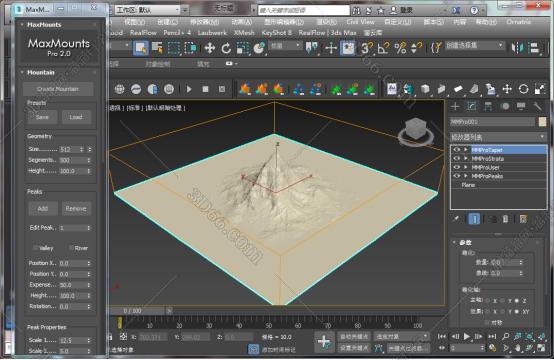Activate the Select and Move tool
The height and width of the screenshot is (360, 554).
click(x=210, y=48)
